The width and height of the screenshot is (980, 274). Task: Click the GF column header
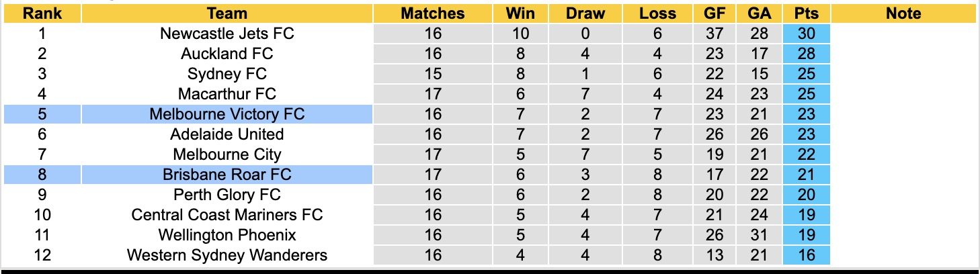pyautogui.click(x=714, y=13)
